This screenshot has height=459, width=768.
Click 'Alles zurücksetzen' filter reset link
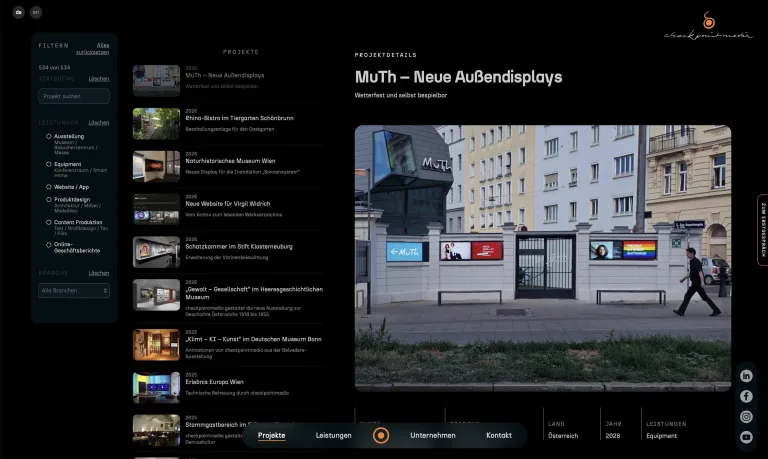click(93, 48)
